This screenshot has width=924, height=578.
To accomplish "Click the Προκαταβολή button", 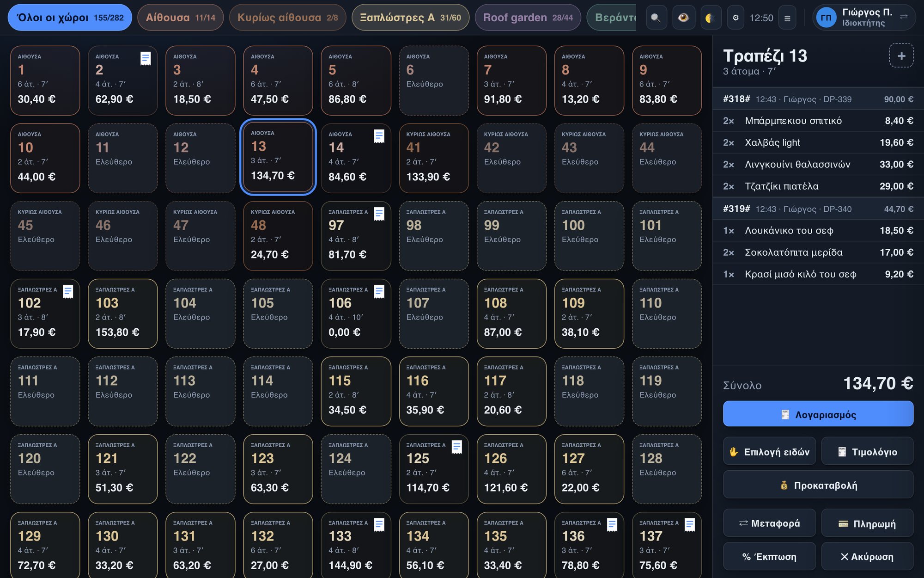I will click(818, 485).
